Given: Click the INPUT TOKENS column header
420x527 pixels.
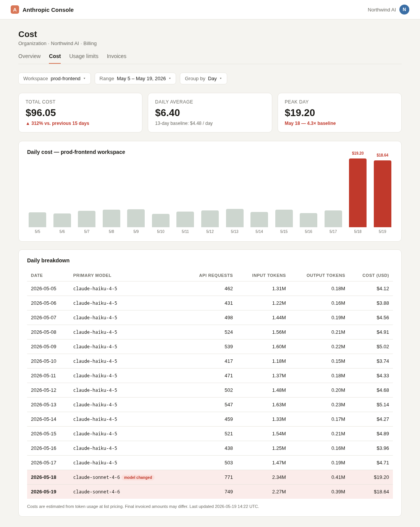Looking at the screenshot, I should pyautogui.click(x=269, y=275).
